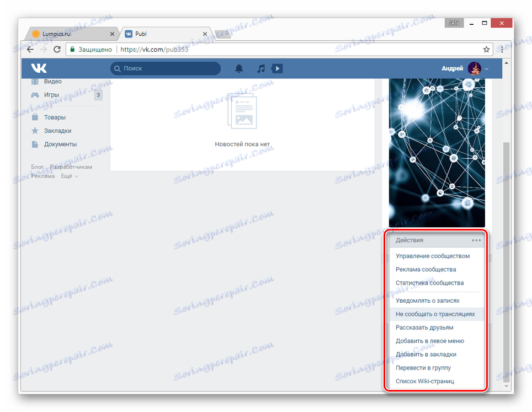The height and width of the screenshot is (412, 532).
Task: Click the Lumpics.ru tab favicon
Action: (x=36, y=34)
